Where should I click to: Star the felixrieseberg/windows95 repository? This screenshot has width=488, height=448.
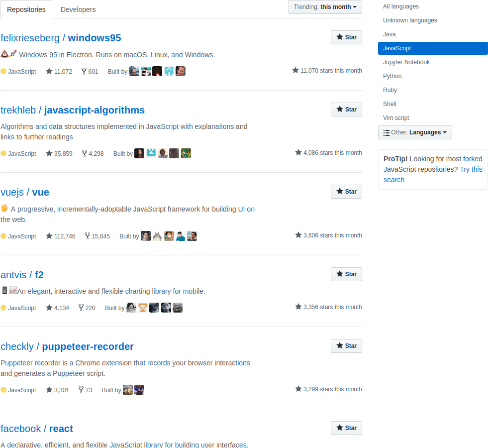(x=346, y=37)
